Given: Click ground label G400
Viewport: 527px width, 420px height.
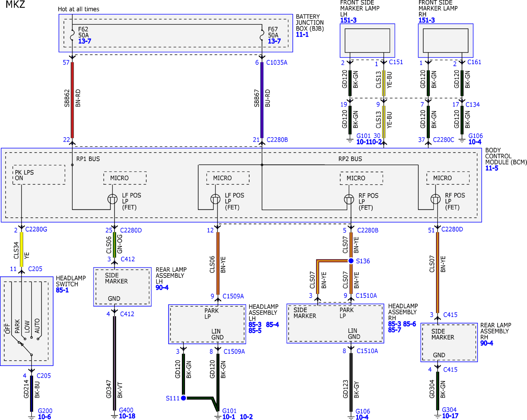Looking at the screenshot, I should [x=126, y=410].
